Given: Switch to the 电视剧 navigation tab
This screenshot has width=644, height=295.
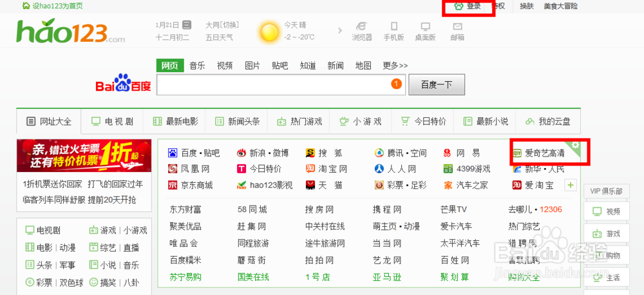Looking at the screenshot, I should click(x=112, y=121).
